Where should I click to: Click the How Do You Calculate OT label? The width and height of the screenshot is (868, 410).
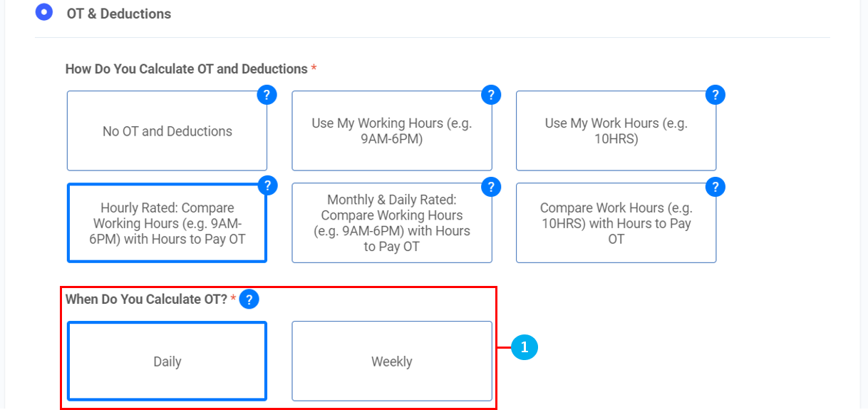186,69
